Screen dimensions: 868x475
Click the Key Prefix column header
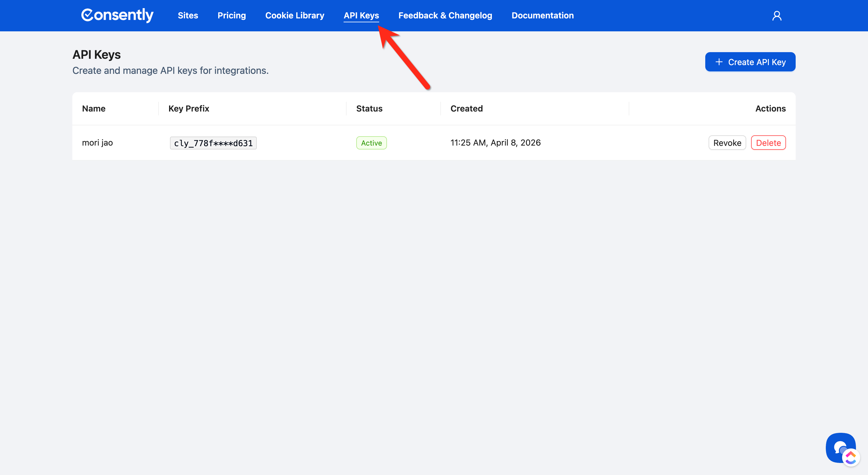pos(189,109)
